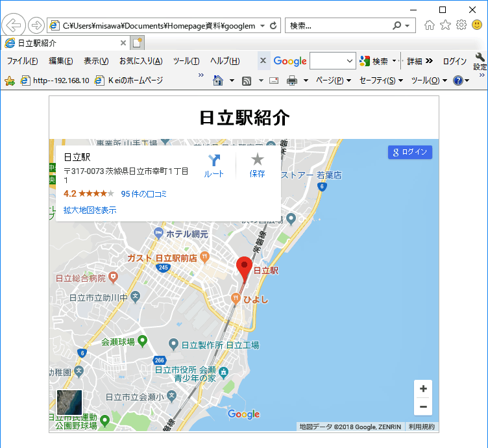Click the RSS feeds icon
Screen dimensions: 488x448
pos(247,81)
